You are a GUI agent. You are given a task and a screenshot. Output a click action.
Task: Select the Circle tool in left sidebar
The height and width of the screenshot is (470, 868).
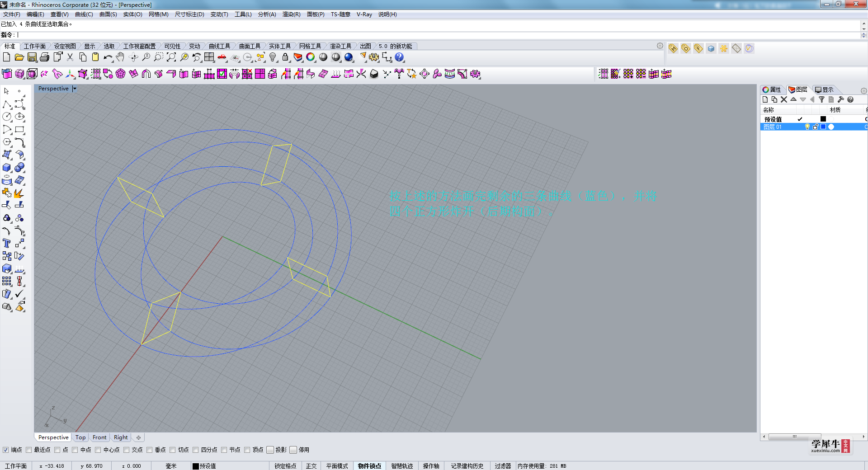[x=7, y=117]
